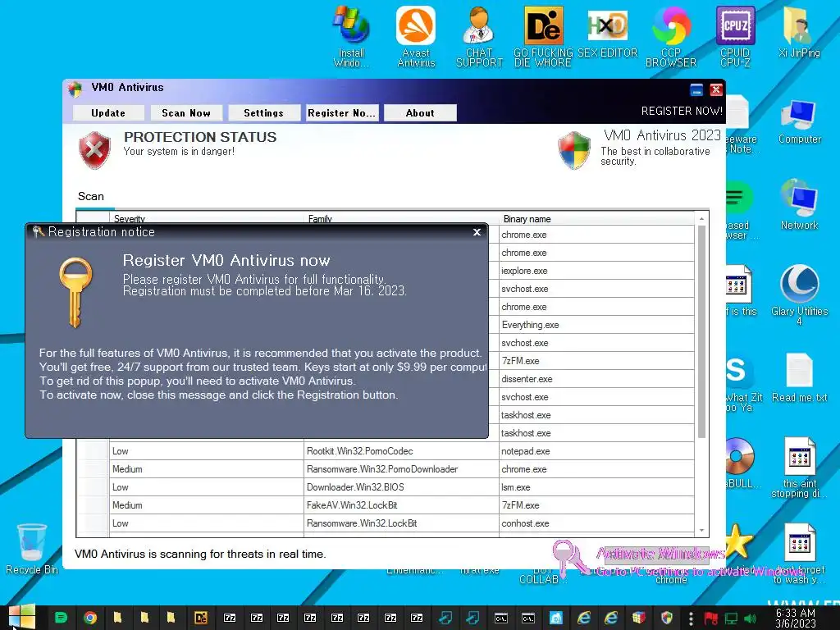Select the Rootkit.Win32.PornoCodec cell
840x630 pixels.
(401, 451)
